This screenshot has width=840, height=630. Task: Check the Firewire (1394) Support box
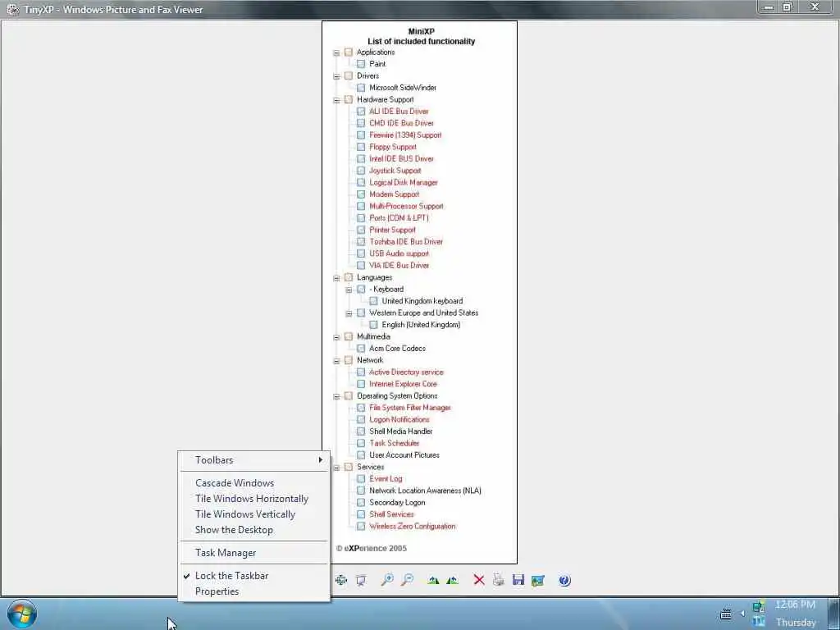(361, 135)
